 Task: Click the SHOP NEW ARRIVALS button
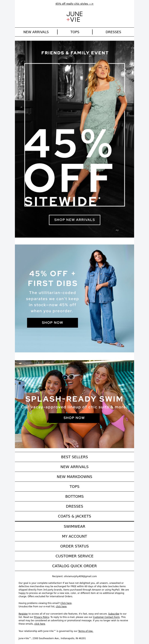74,220
